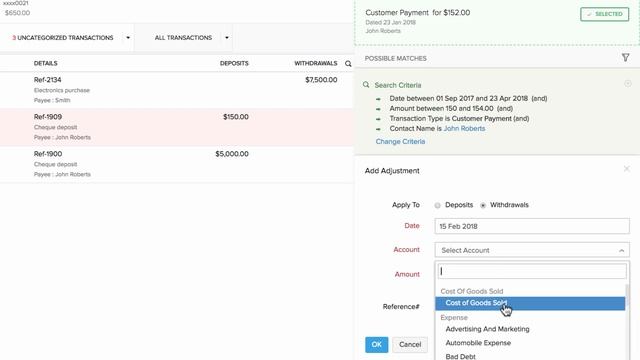Click the Date field showing 15 Feb 2018
Image resolution: width=640 pixels, height=360 pixels.
tap(532, 226)
